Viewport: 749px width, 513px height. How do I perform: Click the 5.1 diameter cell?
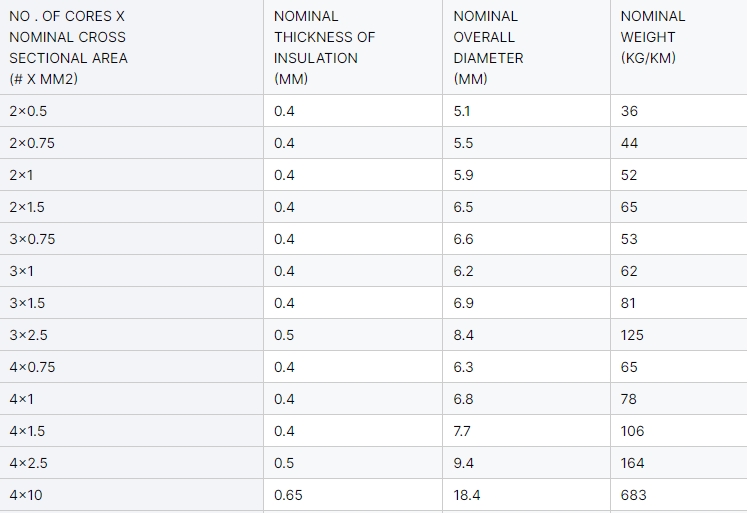tap(526, 111)
